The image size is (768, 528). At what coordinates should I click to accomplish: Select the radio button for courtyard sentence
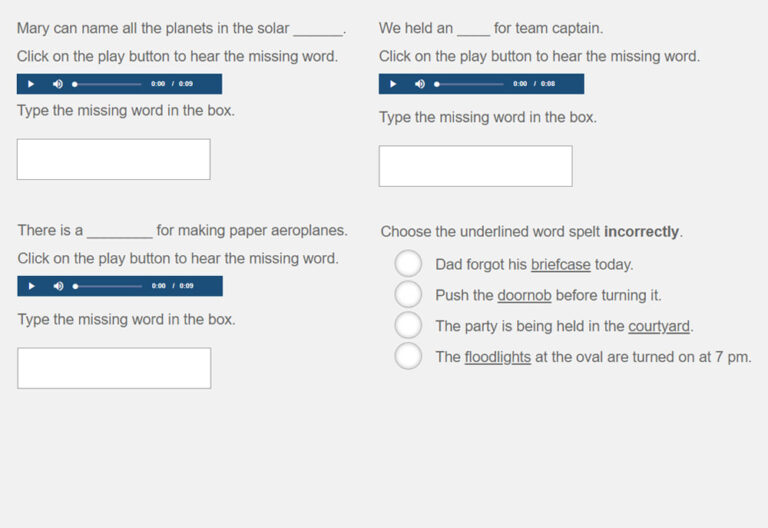tap(408, 325)
